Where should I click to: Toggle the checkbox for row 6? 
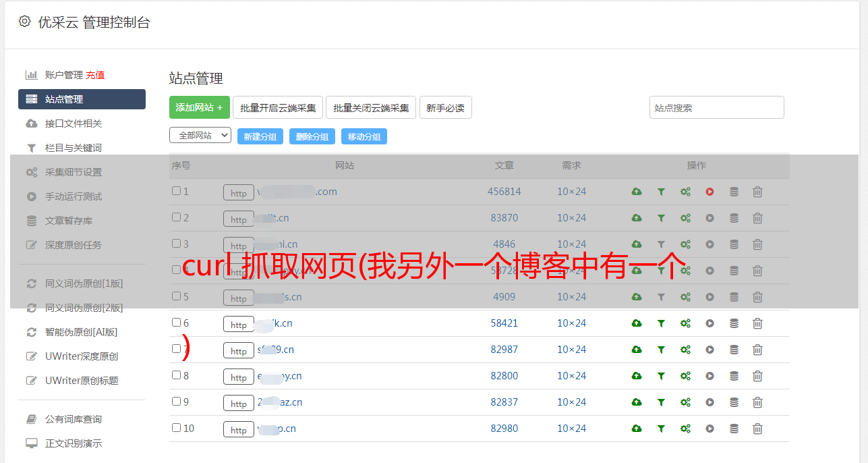pyautogui.click(x=176, y=323)
